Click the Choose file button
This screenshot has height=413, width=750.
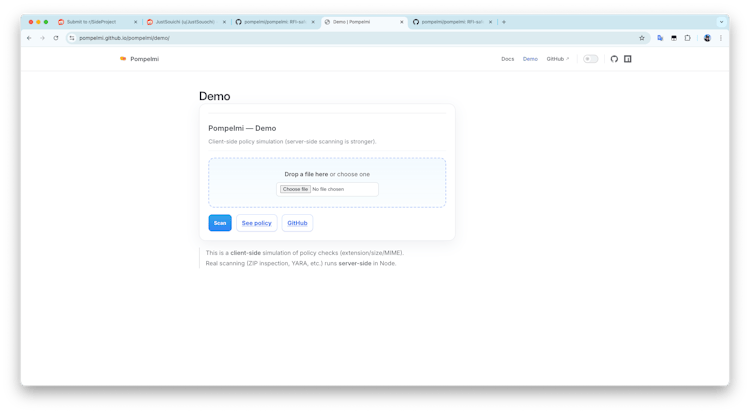tap(295, 189)
